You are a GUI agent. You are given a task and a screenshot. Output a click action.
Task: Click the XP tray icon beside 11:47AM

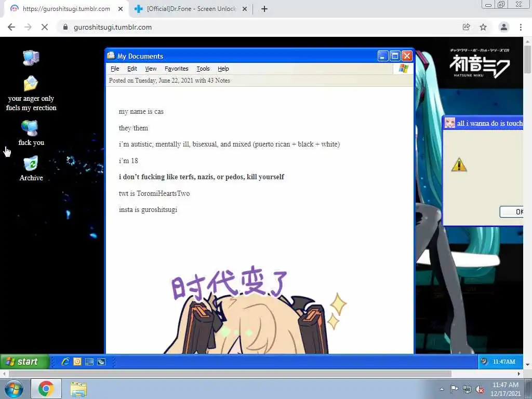484,362
